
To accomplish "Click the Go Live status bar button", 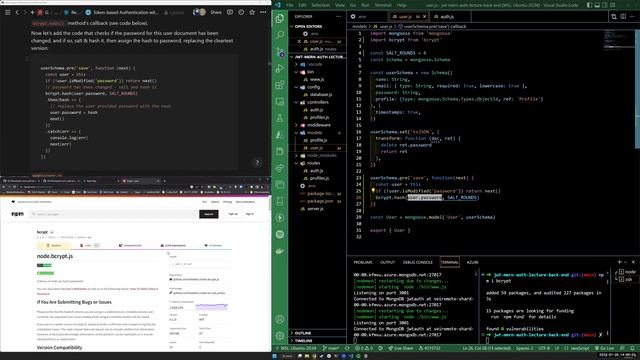I will click(x=605, y=348).
